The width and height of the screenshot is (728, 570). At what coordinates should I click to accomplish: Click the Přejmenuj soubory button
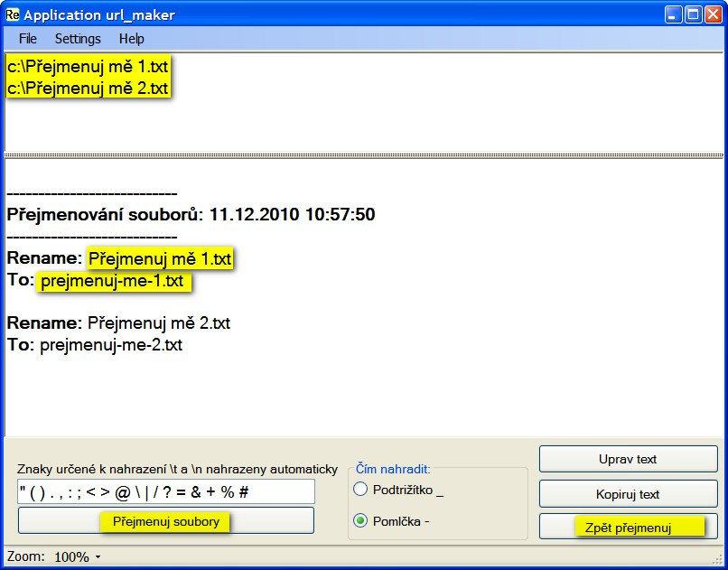166,521
